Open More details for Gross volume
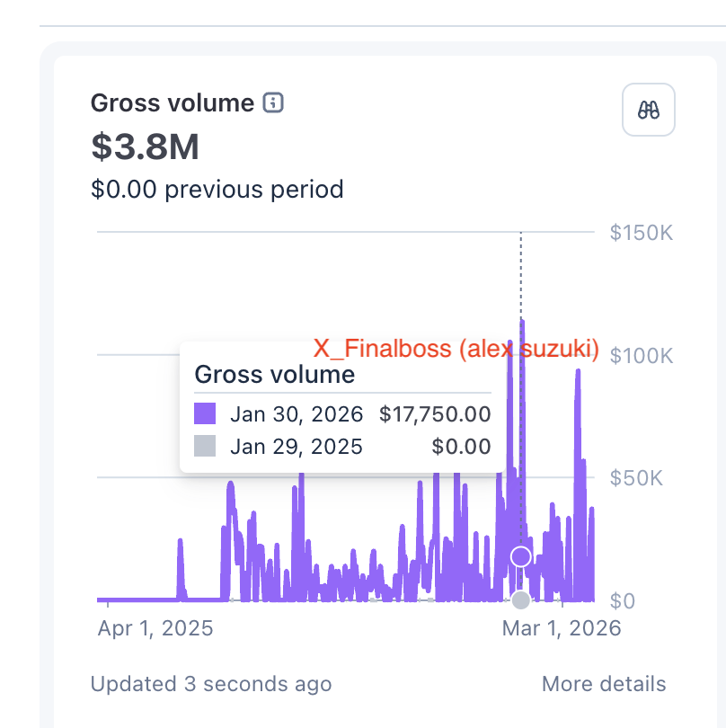Image resolution: width=726 pixels, height=728 pixels. pos(602,684)
